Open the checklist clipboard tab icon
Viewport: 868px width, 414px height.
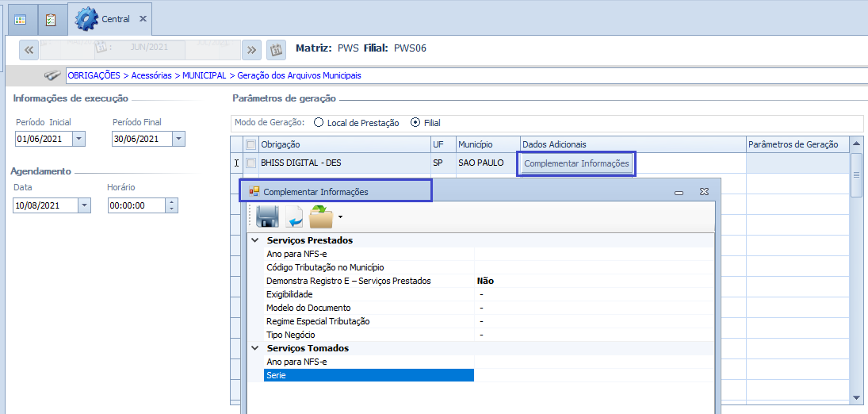coord(51,20)
